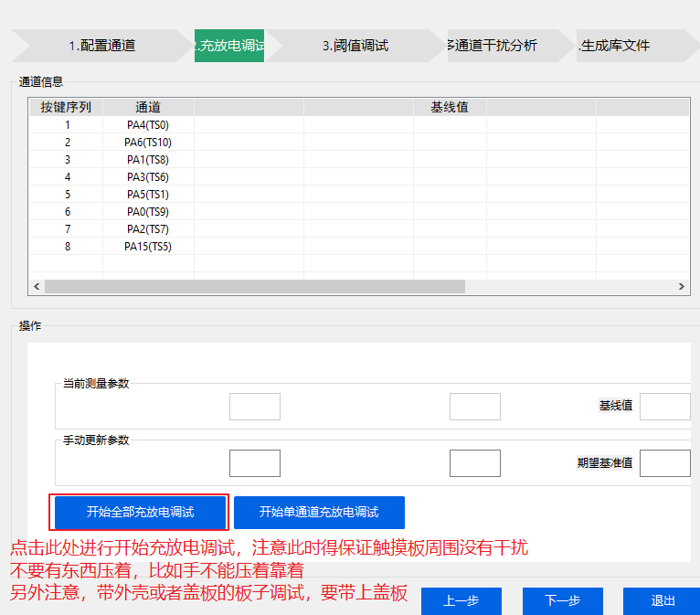Click 开始全部充放电调试 button
Viewport: 700px width, 615px height.
[140, 512]
